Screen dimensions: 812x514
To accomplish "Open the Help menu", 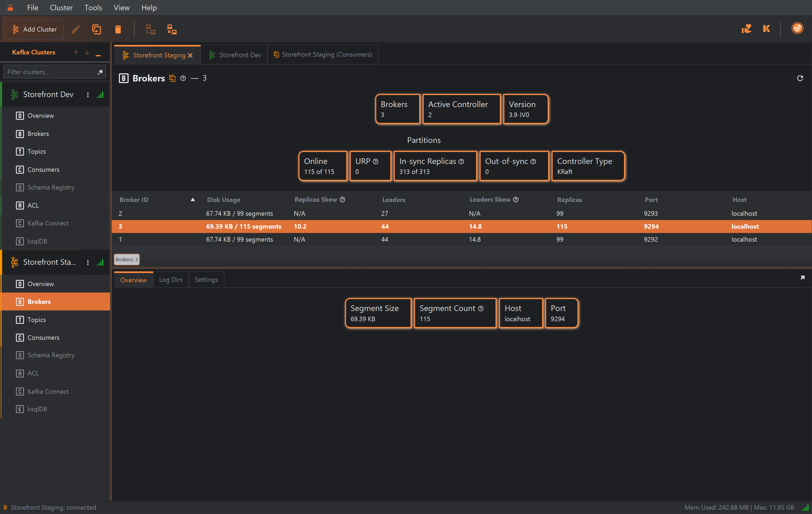I will (x=149, y=8).
